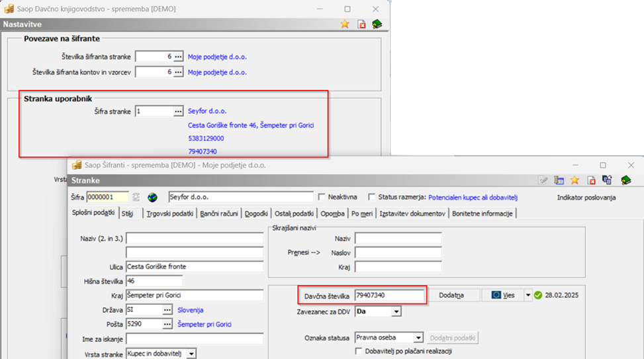Enable Dobavitelj po plačani realizaciji
Image resolution: width=644 pixels, height=359 pixels.
click(x=359, y=351)
